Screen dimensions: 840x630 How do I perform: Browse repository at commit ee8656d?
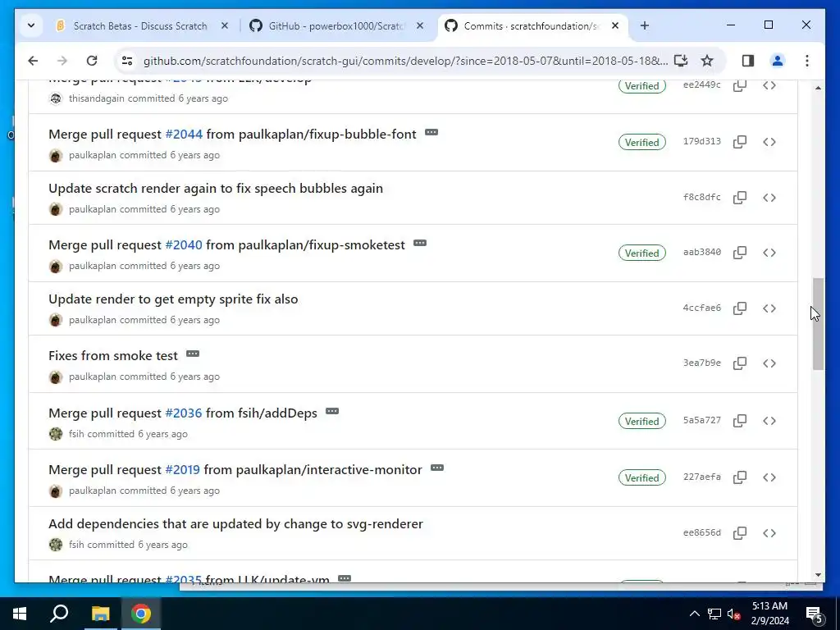[x=769, y=533]
